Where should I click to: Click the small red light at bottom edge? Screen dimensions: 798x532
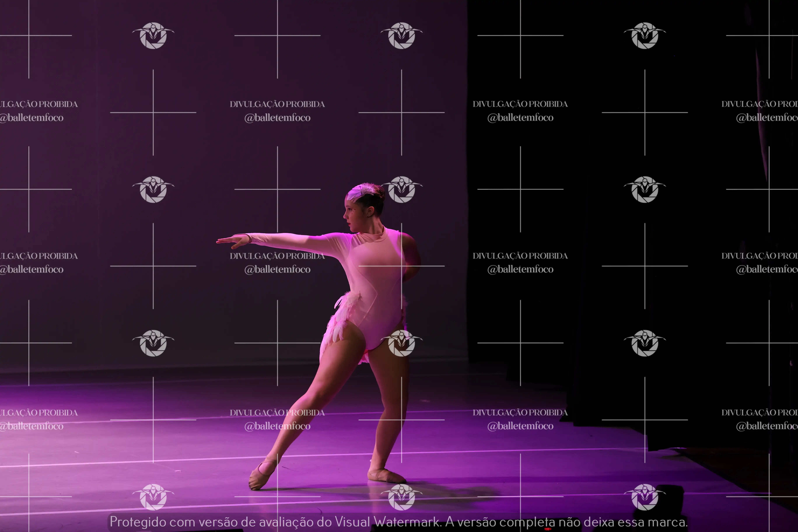[x=547, y=529]
